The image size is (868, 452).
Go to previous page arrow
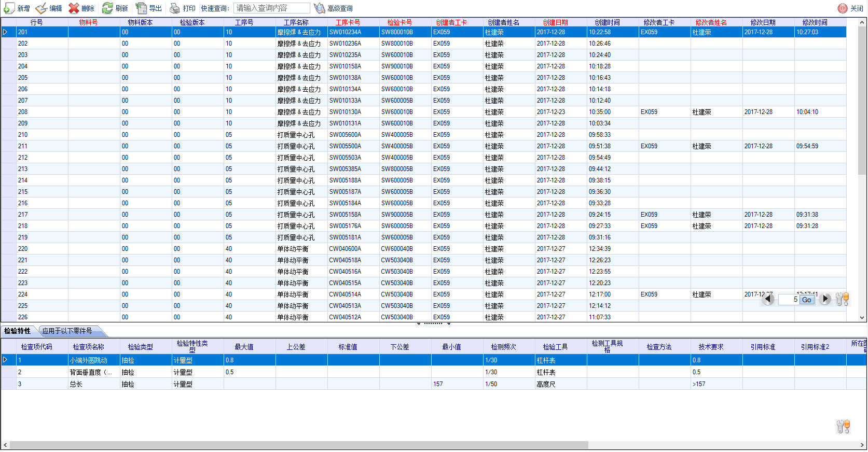click(x=768, y=299)
